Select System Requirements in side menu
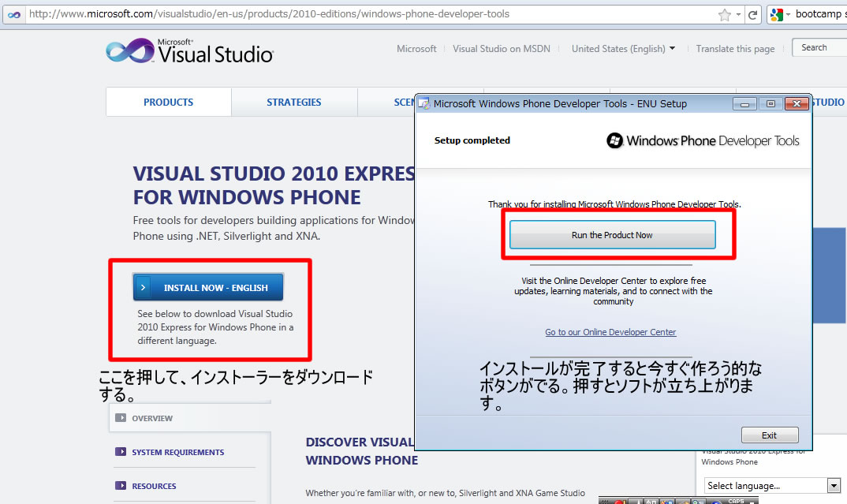 click(177, 452)
